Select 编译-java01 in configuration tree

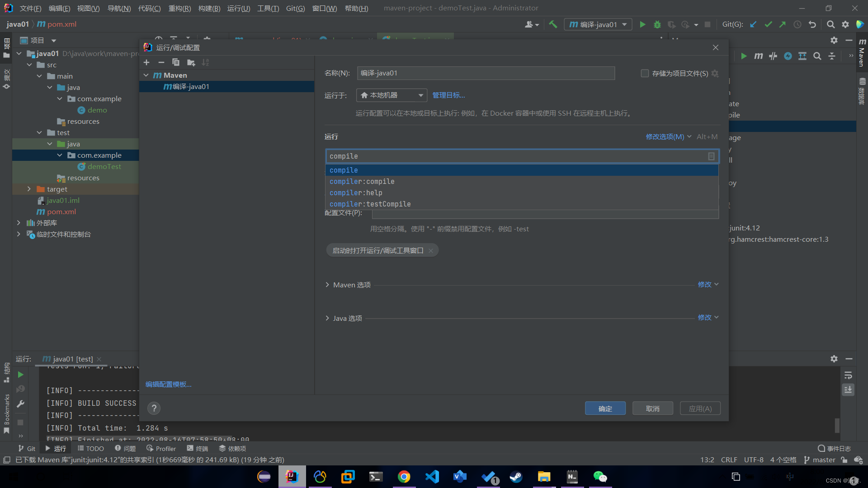pos(226,87)
